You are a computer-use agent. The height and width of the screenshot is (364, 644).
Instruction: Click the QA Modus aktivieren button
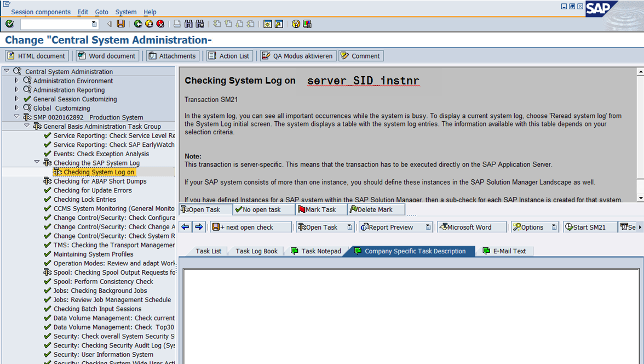pyautogui.click(x=298, y=56)
